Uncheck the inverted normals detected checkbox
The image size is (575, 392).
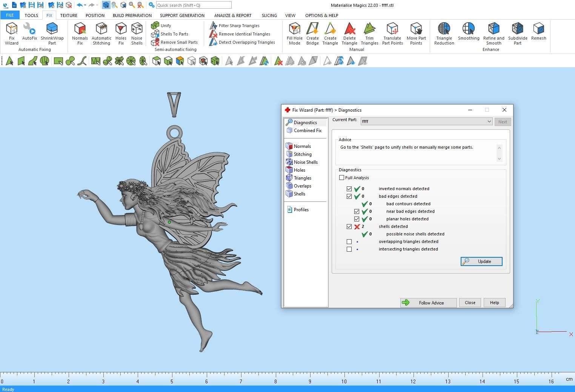click(349, 189)
